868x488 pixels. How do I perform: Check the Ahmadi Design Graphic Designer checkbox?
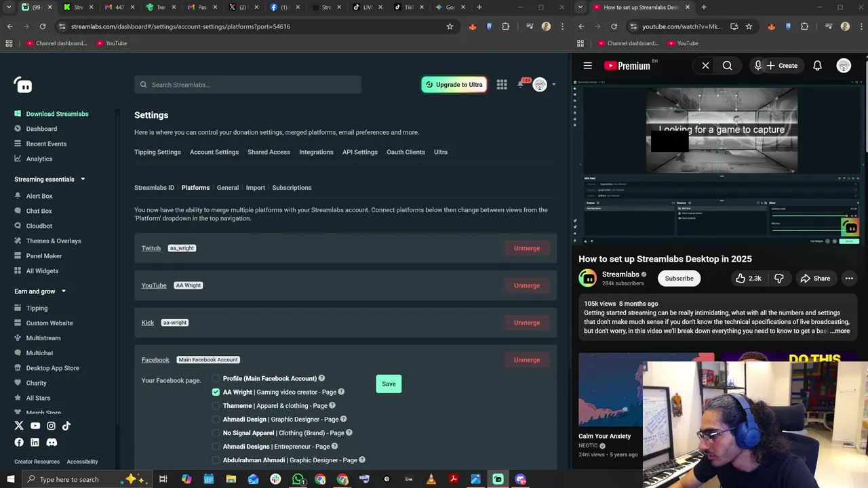[x=216, y=419]
